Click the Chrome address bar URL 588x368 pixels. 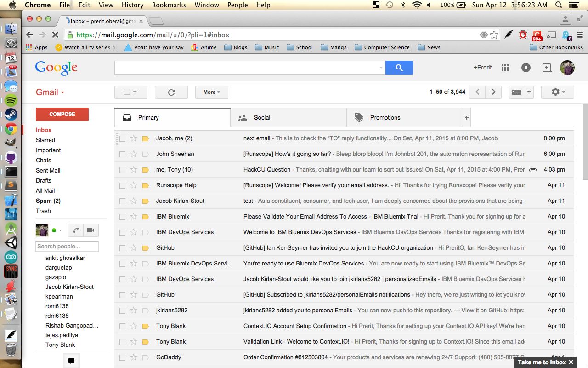(153, 35)
